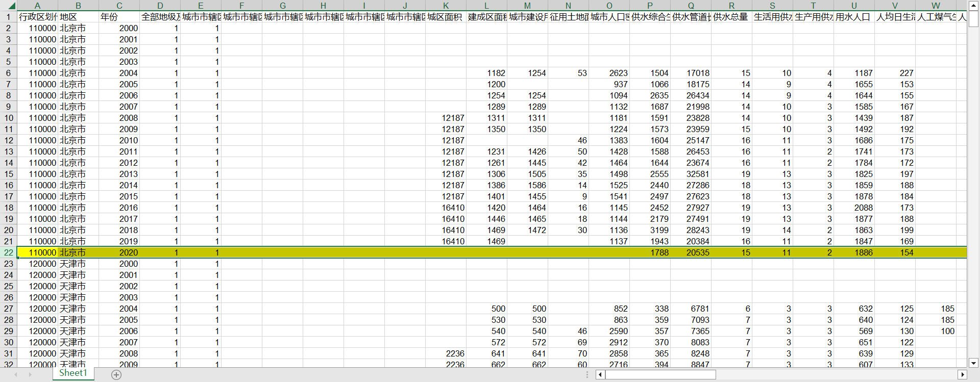Click cell with value '2635'

point(650,95)
